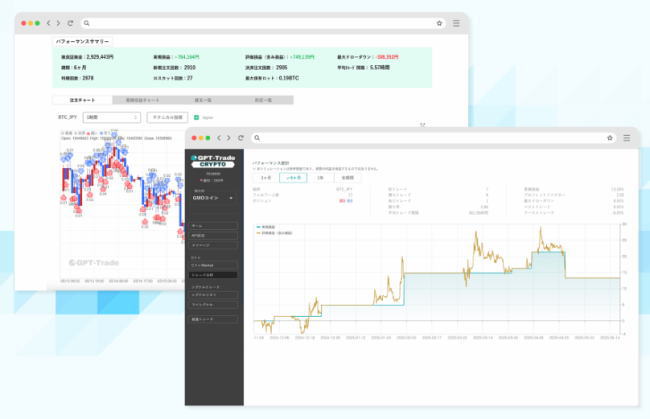The image size is (650, 419).
Task: Click the テクニカル指標 button in the rear window
Action: pyautogui.click(x=167, y=118)
